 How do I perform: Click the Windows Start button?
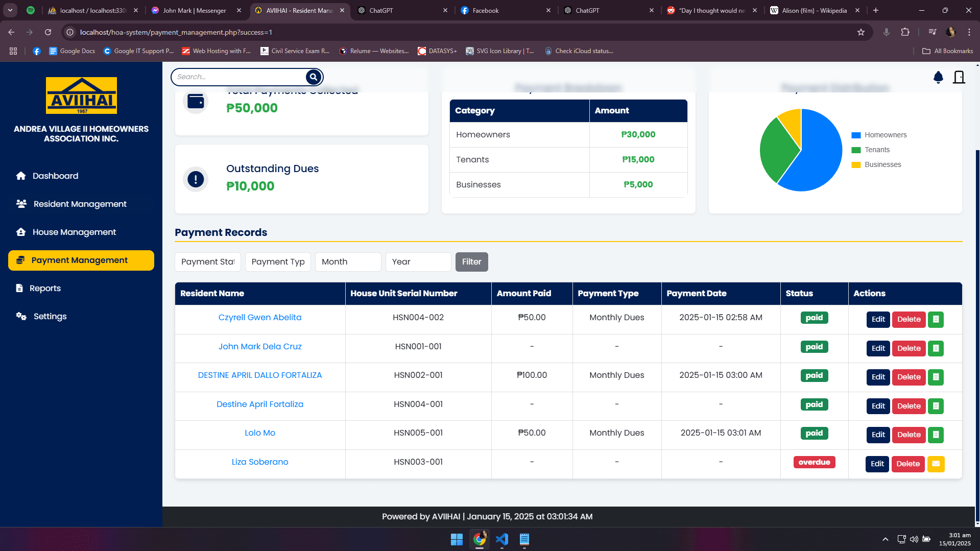[457, 539]
